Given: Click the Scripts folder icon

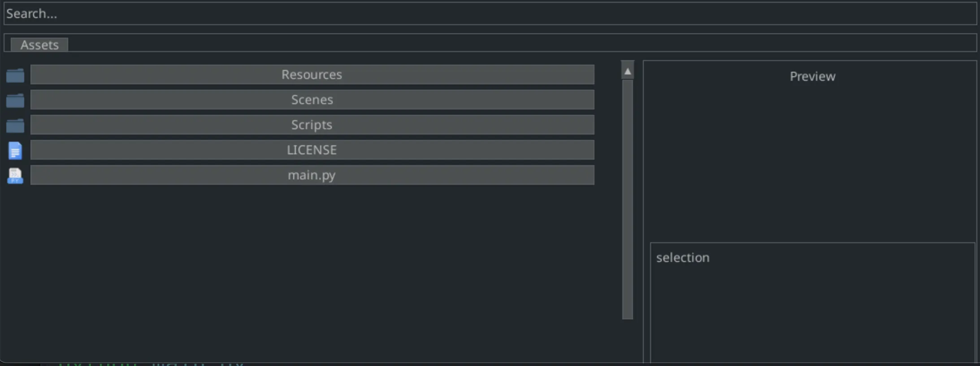Looking at the screenshot, I should 15,125.
